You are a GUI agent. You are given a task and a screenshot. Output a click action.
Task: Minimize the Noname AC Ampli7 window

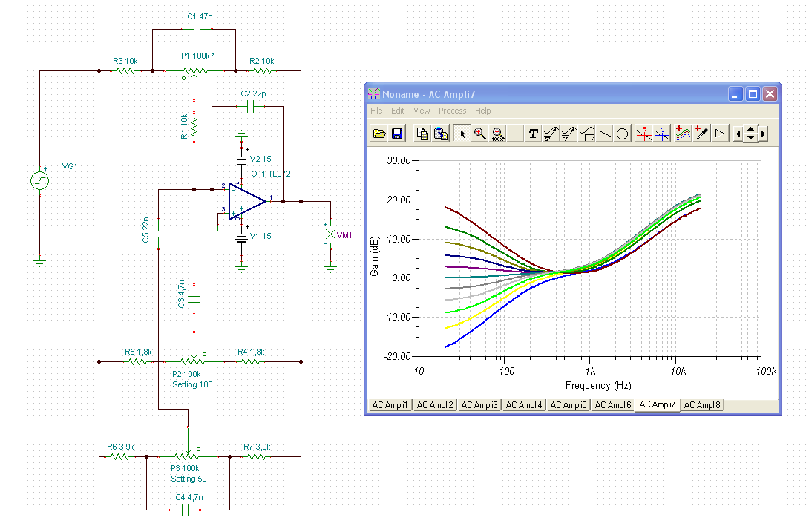735,94
